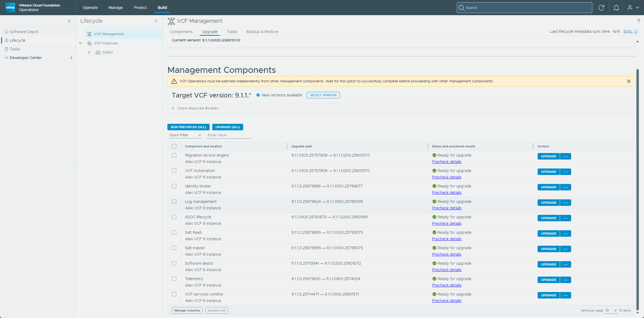644x318 pixels.
Task: Toggle the select-all components checkbox
Action: click(174, 146)
